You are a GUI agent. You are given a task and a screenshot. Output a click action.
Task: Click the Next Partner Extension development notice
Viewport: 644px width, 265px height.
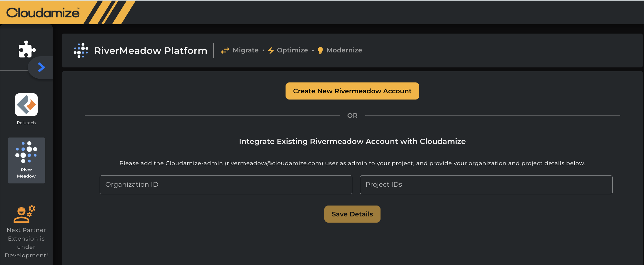tap(26, 243)
